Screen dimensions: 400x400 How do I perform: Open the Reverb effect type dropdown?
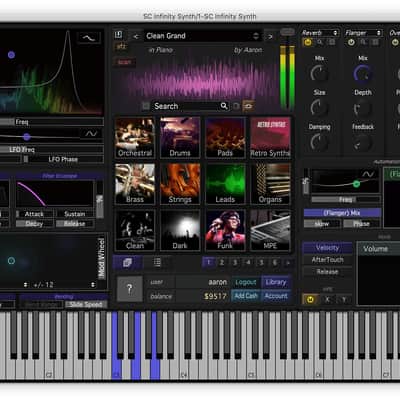click(320, 33)
